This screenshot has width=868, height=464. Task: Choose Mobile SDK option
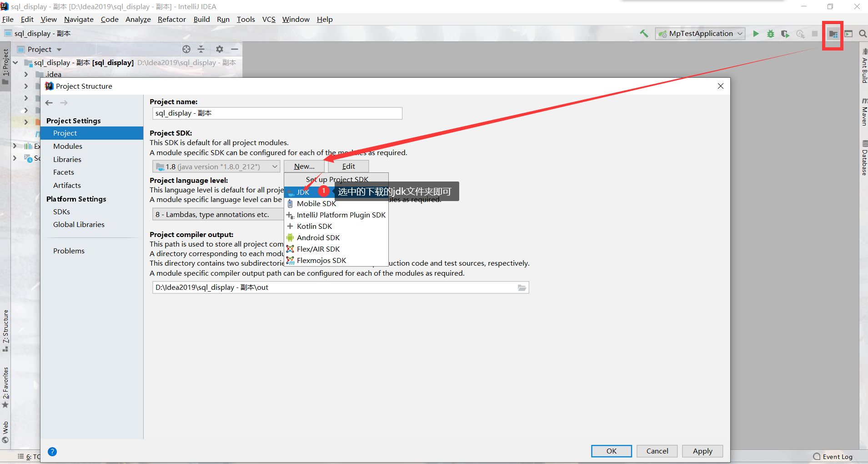[x=336, y=204]
